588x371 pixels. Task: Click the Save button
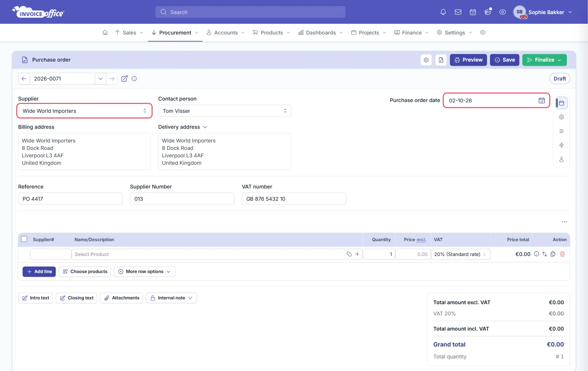pos(505,60)
